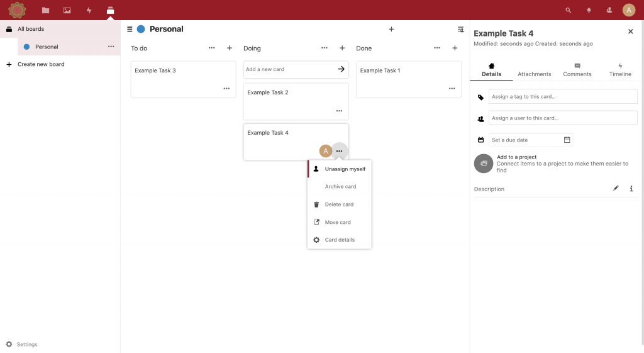Viewport: 644px width, 353px height.
Task: Open the Deck app icon
Action: click(110, 10)
